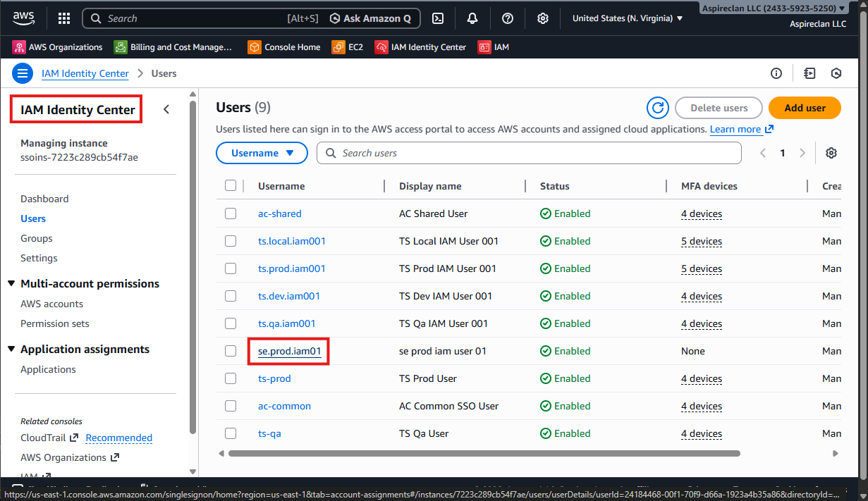Viewport: 868px width, 501px height.
Task: Toggle the hamburger navigation menu button
Action: tap(23, 73)
